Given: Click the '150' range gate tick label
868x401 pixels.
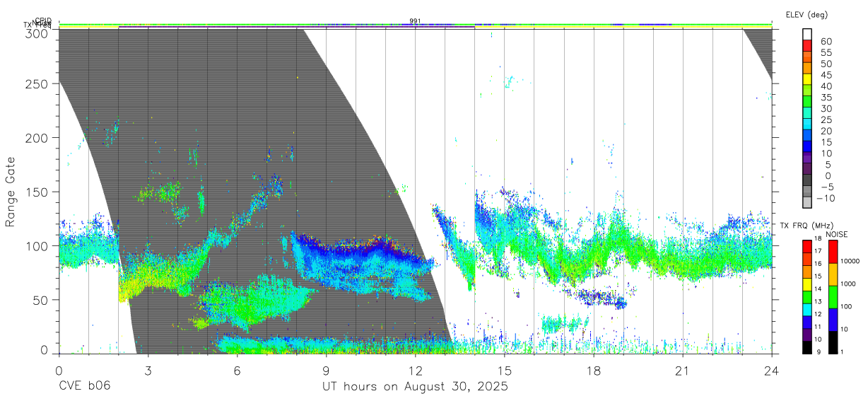Looking at the screenshot, I should click(37, 192).
